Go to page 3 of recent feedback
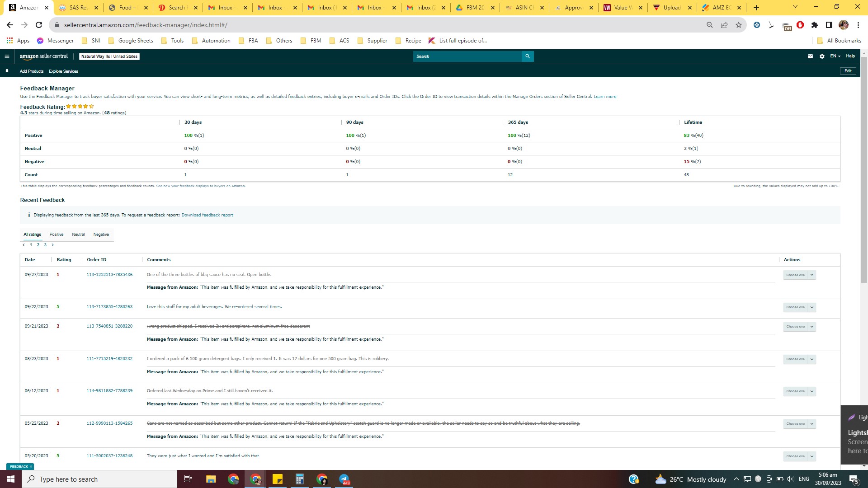This screenshot has height=488, width=868. 45,245
